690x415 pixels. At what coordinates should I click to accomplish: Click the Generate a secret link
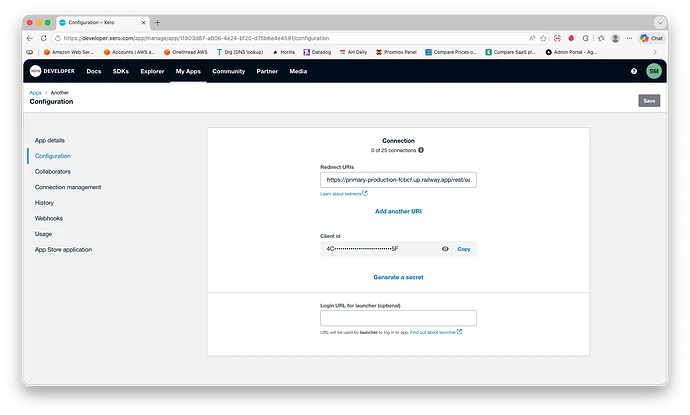pos(398,276)
